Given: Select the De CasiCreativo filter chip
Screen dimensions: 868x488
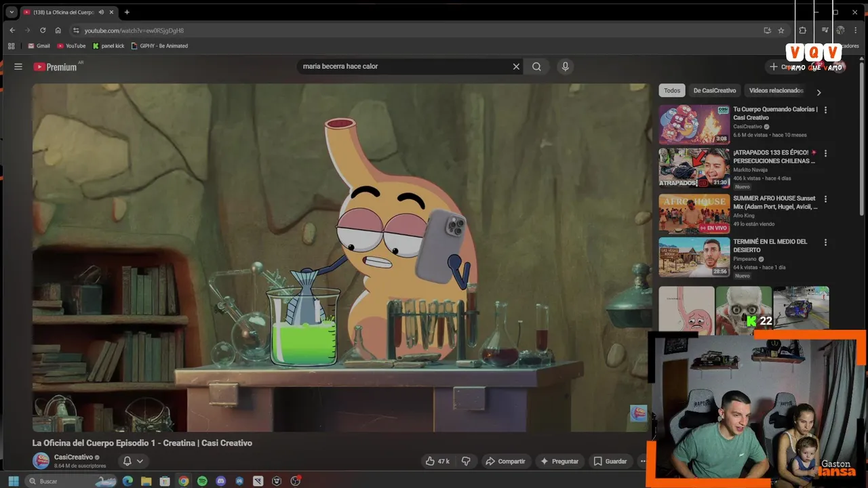Looking at the screenshot, I should point(715,91).
